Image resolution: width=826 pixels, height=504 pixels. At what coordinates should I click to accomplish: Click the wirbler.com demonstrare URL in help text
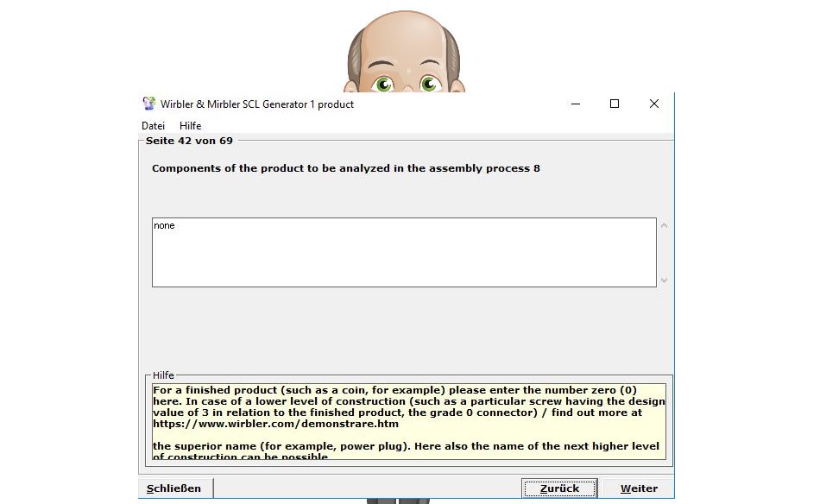(275, 424)
